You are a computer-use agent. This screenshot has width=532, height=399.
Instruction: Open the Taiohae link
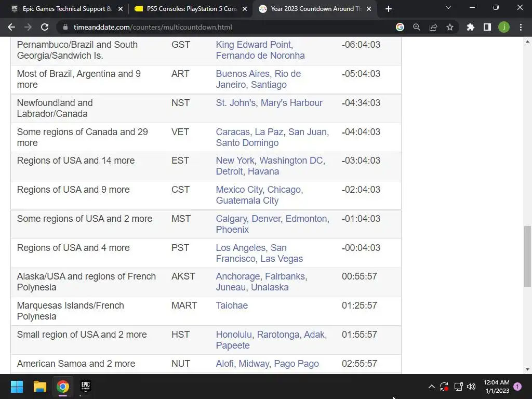point(232,305)
